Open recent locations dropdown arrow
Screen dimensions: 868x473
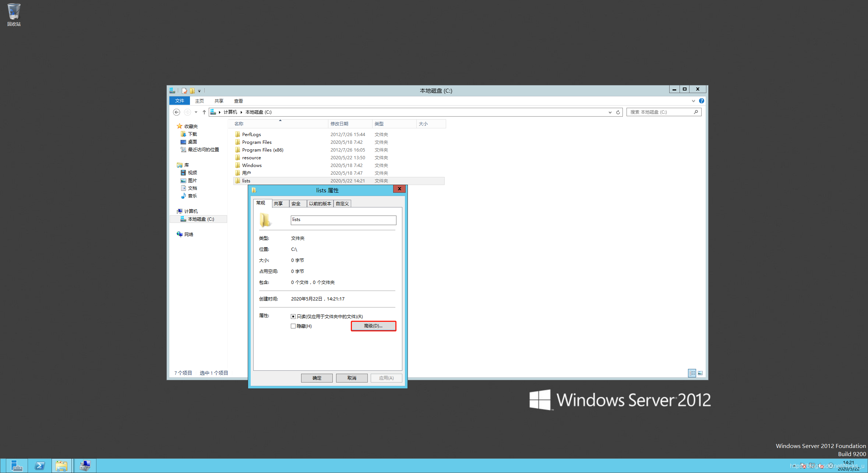pyautogui.click(x=196, y=112)
